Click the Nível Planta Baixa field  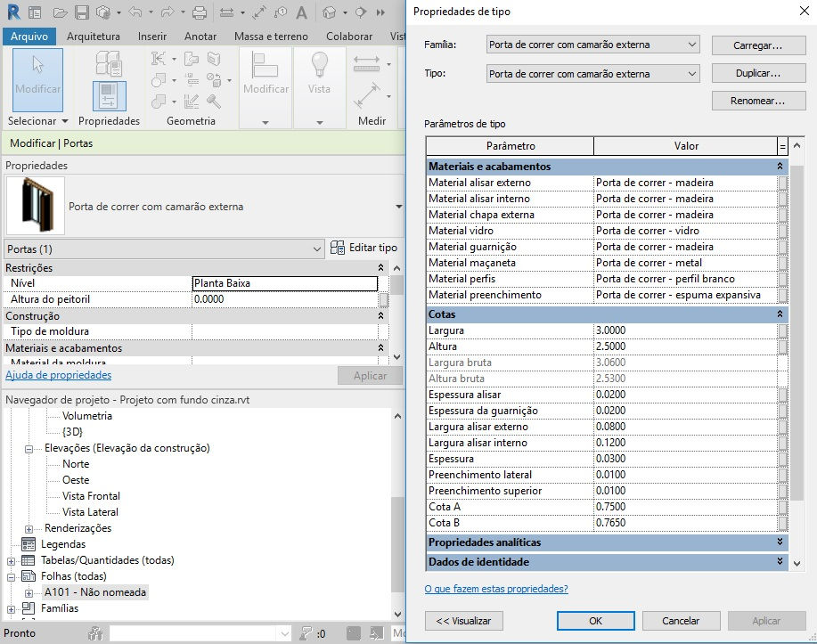coord(284,283)
